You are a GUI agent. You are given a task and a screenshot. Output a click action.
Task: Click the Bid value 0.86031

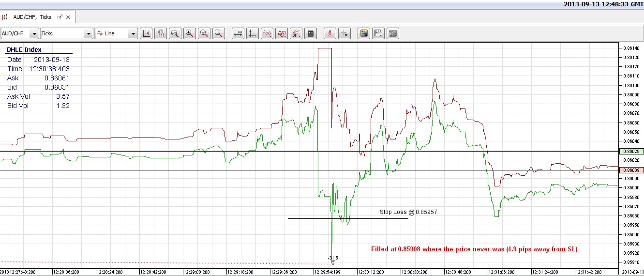click(x=57, y=87)
